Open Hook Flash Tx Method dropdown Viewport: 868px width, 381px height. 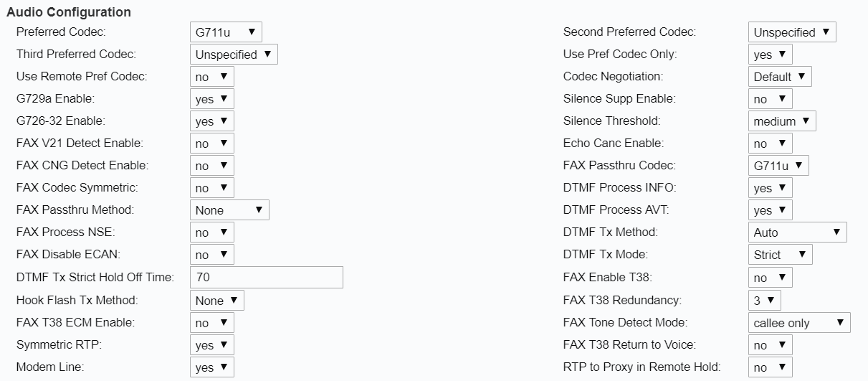tap(216, 301)
